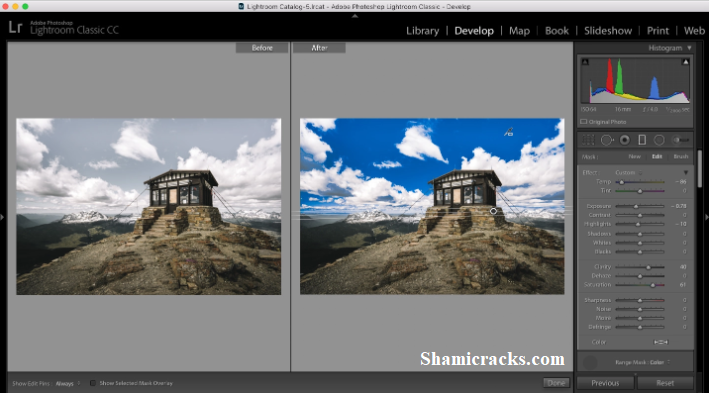Select the Red Eye Correction tool
Image resolution: width=709 pixels, height=393 pixels.
[x=624, y=140]
